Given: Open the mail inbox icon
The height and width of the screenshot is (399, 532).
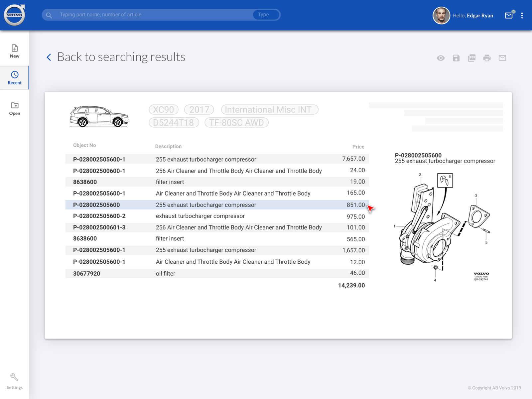Looking at the screenshot, I should [509, 15].
